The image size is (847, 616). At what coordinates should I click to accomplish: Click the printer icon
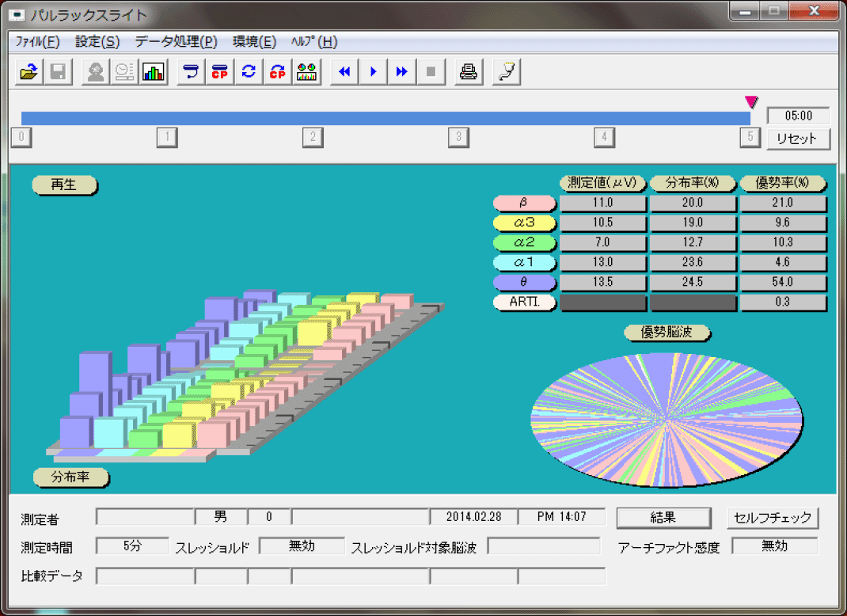point(469,72)
